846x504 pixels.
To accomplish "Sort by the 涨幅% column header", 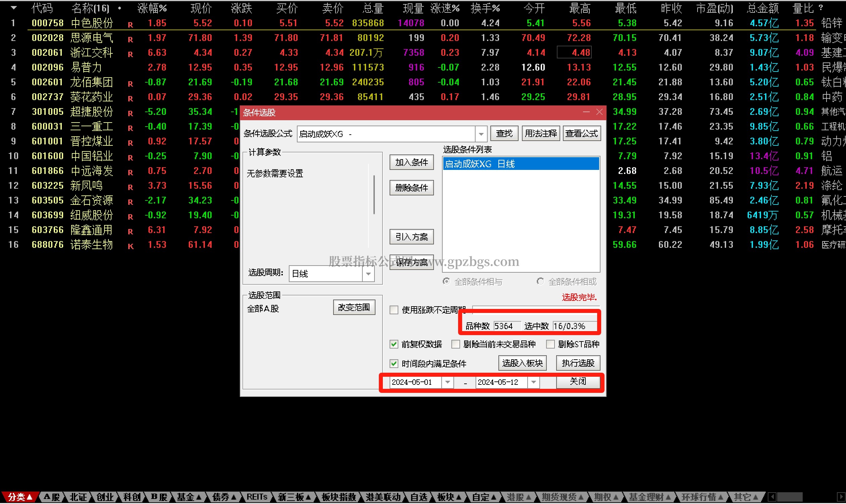I will pyautogui.click(x=152, y=8).
